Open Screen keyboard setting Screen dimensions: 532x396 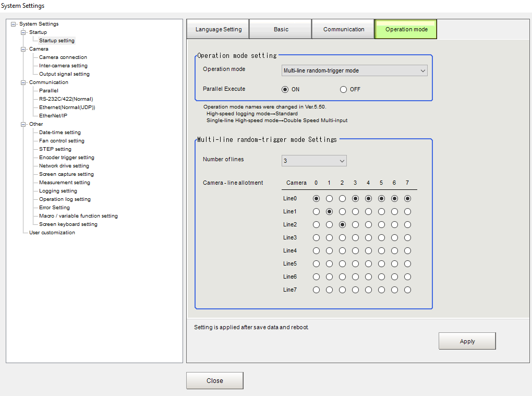click(x=68, y=224)
